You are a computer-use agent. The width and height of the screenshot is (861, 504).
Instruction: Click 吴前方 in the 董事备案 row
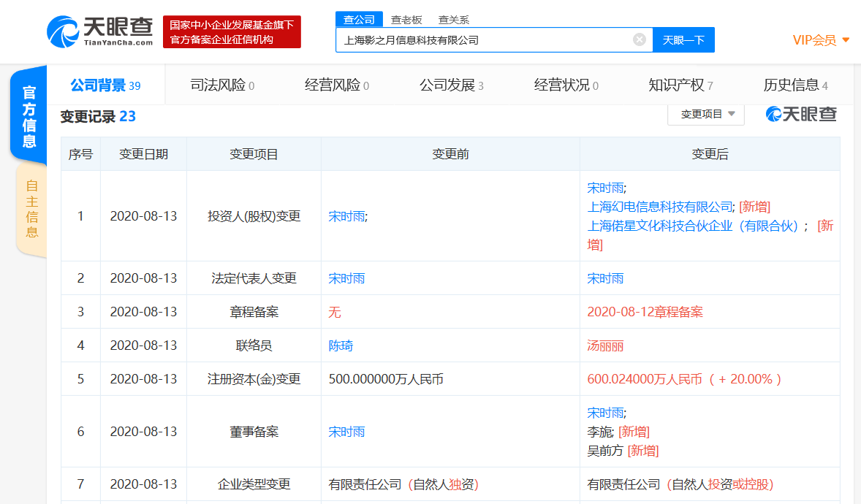tap(605, 451)
